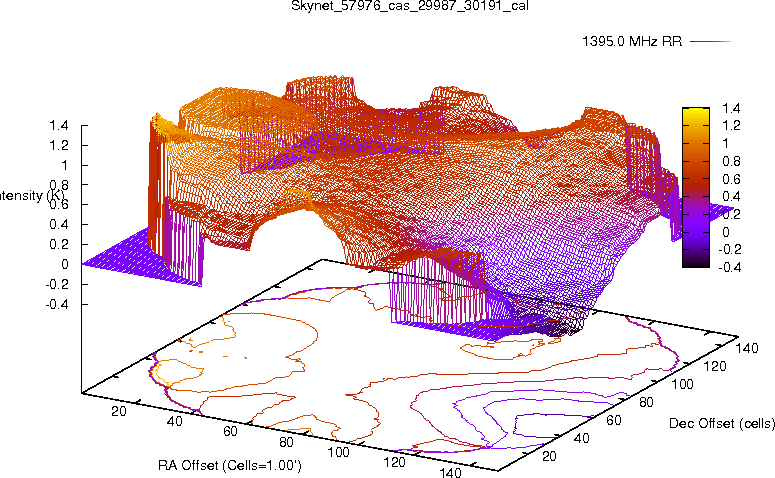Pick the 0.4 label on the color bar
This screenshot has width=775, height=478.
click(x=731, y=196)
